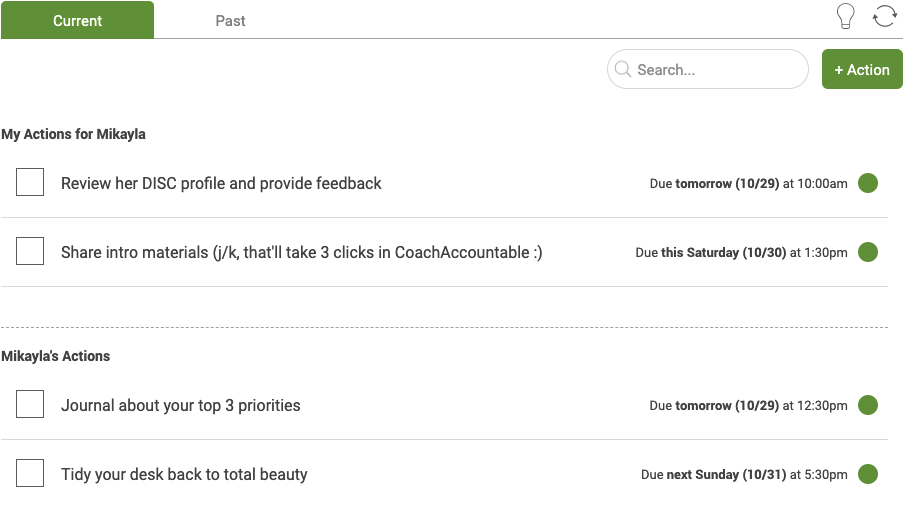Focus the Search actions field
904x506 pixels.
pyautogui.click(x=707, y=69)
